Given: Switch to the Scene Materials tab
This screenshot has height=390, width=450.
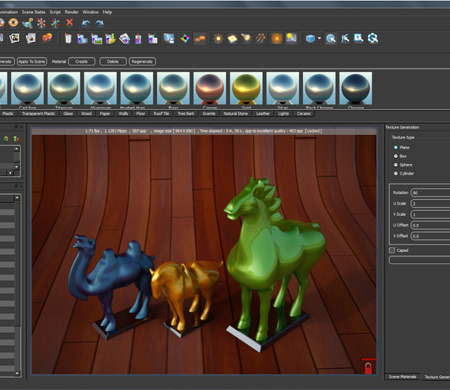Looking at the screenshot, I should (402, 377).
